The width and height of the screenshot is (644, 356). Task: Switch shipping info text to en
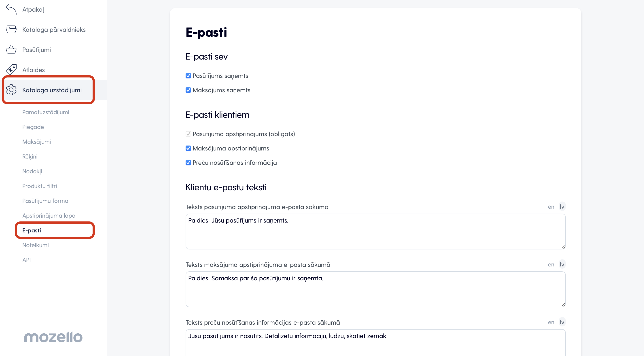click(551, 322)
